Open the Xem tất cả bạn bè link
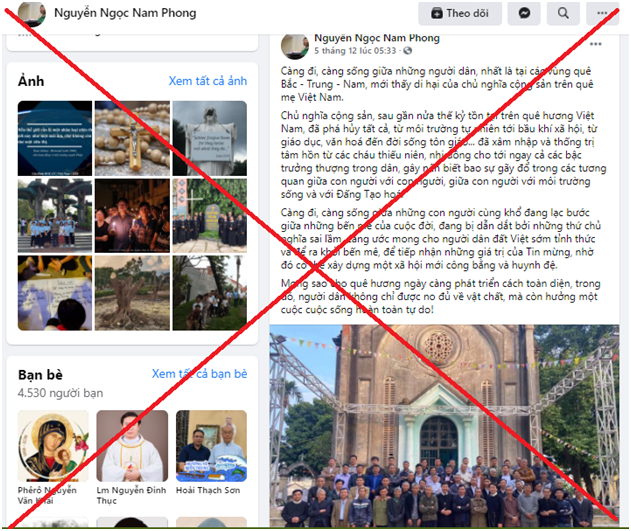The image size is (631, 531). (x=199, y=374)
